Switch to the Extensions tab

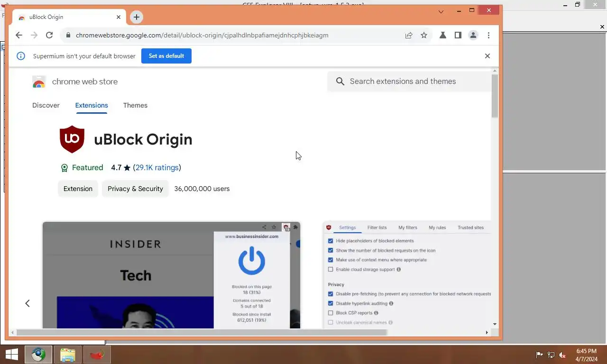[92, 105]
